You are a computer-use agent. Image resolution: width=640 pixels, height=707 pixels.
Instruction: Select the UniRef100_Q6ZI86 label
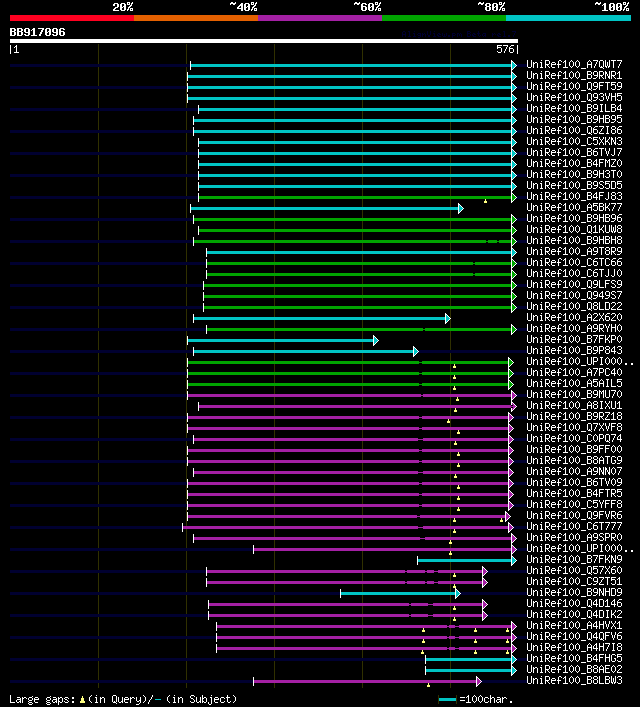pyautogui.click(x=574, y=130)
